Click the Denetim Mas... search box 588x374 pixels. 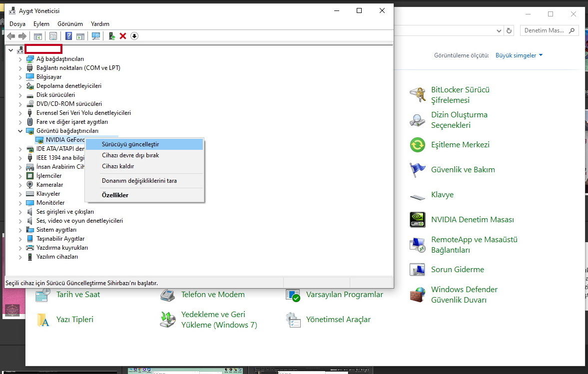[549, 31]
